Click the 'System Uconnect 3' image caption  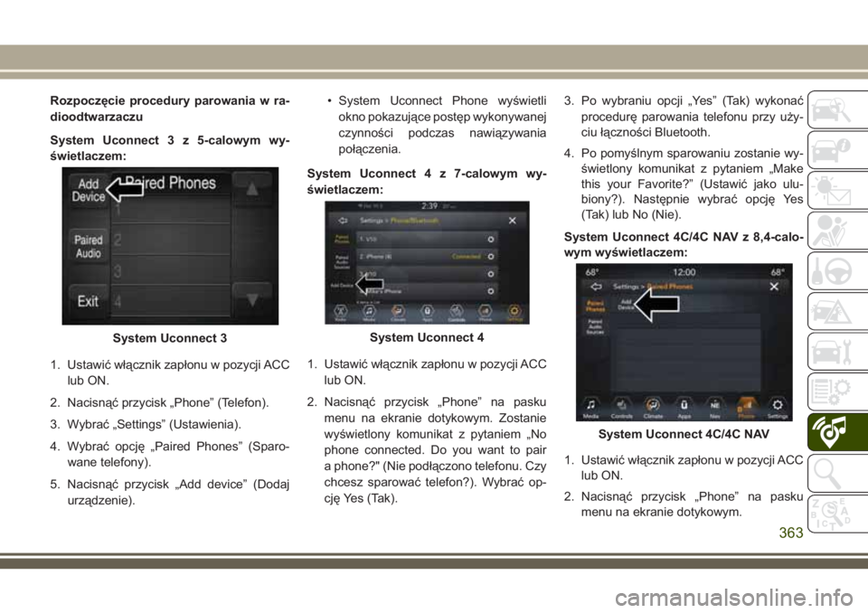pos(170,338)
